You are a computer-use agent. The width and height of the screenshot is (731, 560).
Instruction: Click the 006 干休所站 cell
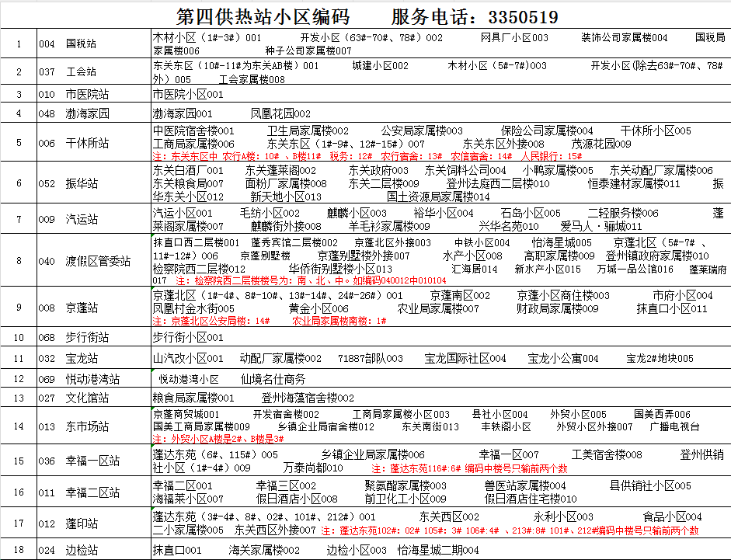tap(93, 143)
